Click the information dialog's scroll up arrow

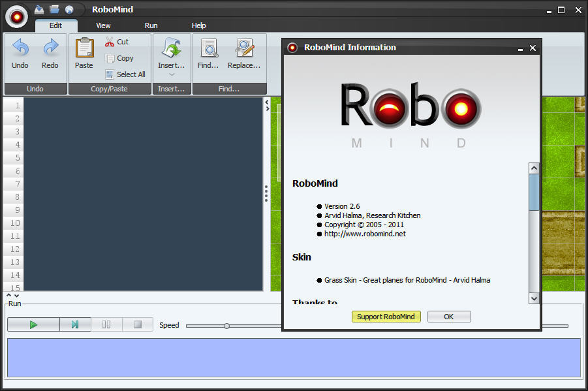[x=534, y=168]
